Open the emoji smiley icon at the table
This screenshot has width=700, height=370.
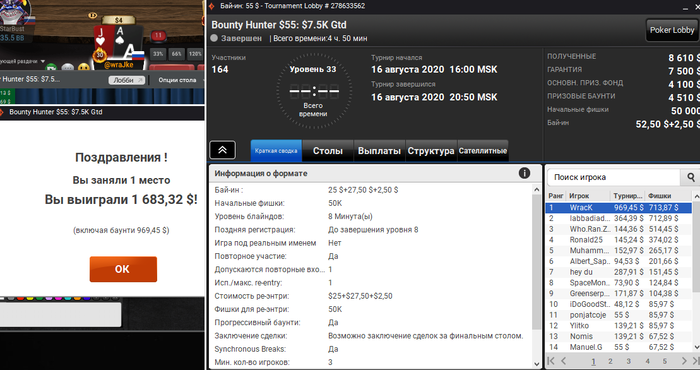[x=83, y=67]
